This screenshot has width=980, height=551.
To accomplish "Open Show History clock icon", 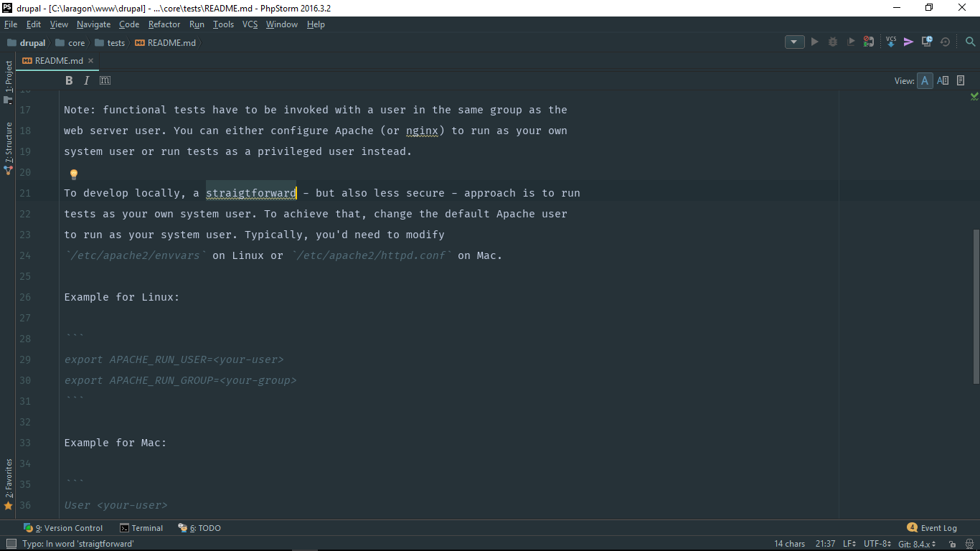I will [x=927, y=42].
